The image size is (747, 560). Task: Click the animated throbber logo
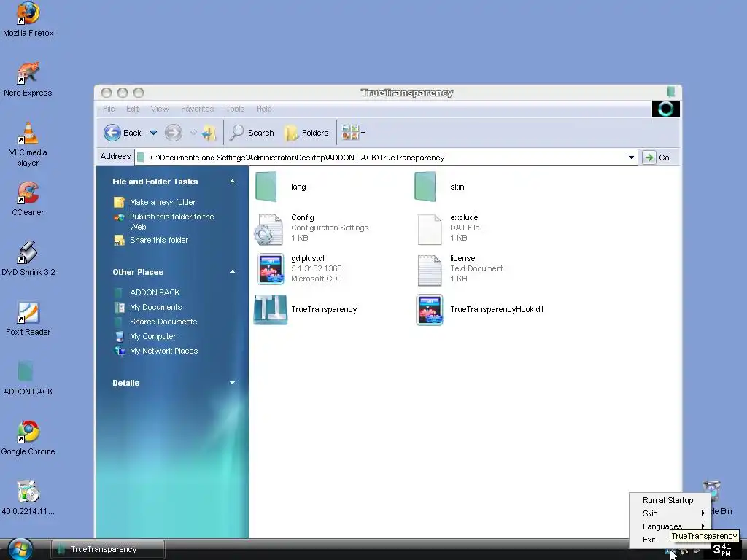pyautogui.click(x=665, y=109)
